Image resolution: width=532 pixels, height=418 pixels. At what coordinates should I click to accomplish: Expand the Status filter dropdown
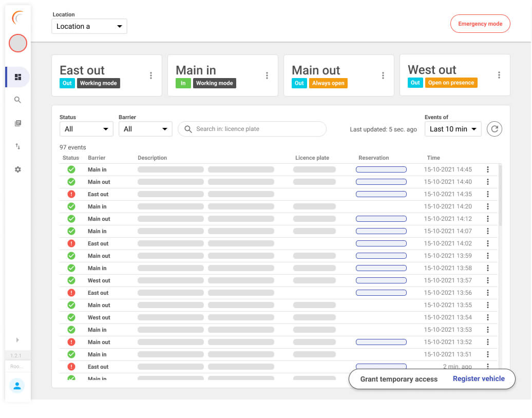[86, 129]
